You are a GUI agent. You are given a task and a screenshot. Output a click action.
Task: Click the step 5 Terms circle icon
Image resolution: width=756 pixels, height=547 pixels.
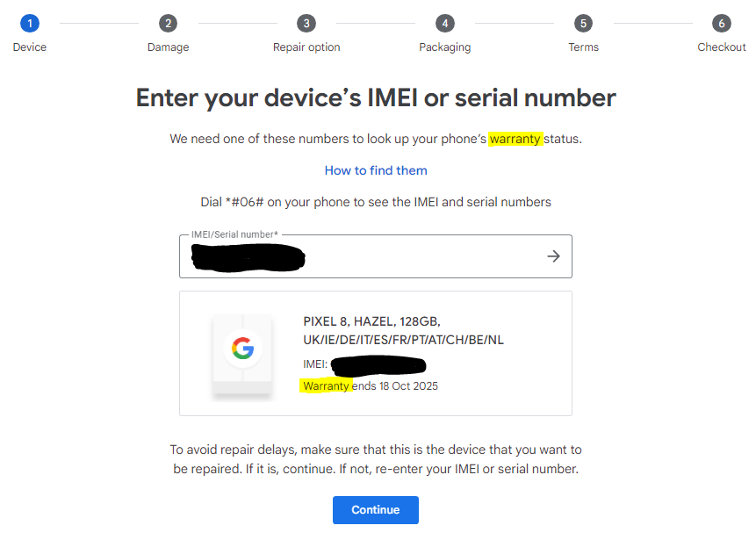point(583,24)
